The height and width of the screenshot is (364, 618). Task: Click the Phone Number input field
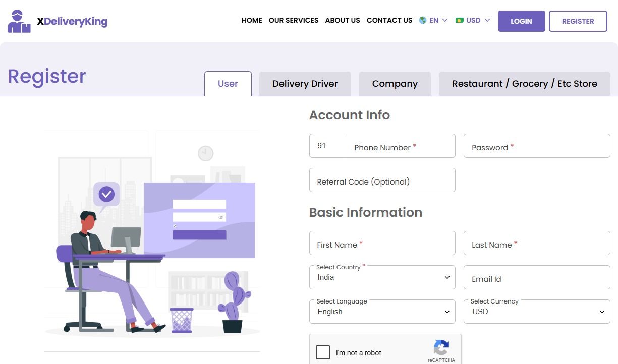[x=401, y=146]
